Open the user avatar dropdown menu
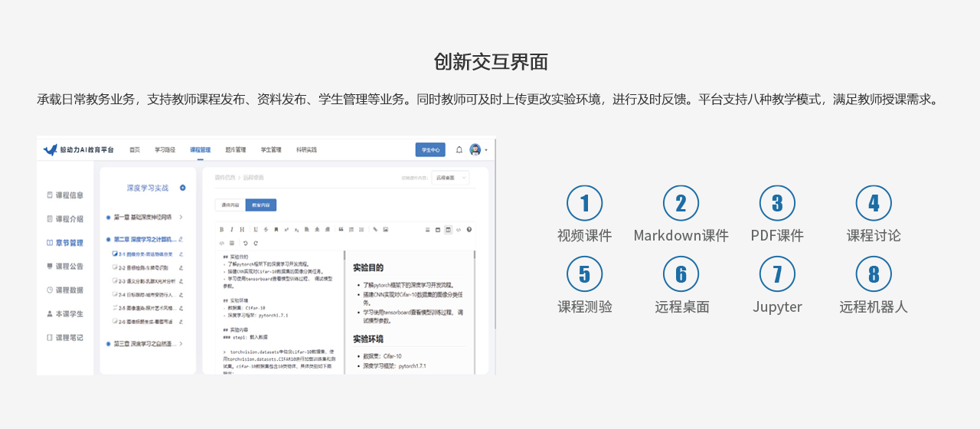 [479, 150]
